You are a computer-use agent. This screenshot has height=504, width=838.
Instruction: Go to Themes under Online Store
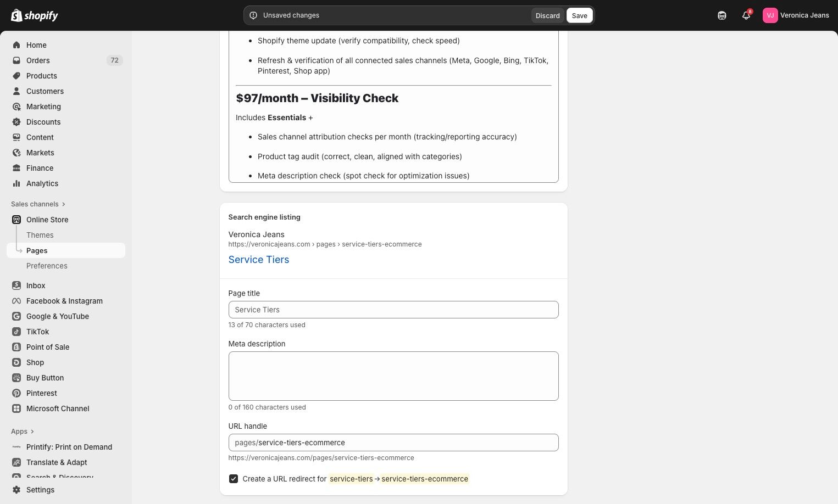[40, 235]
